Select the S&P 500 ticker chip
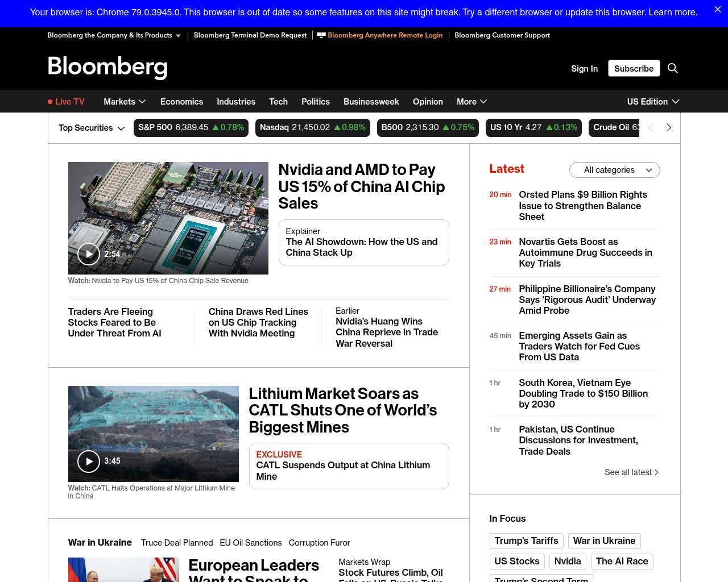 click(x=191, y=128)
